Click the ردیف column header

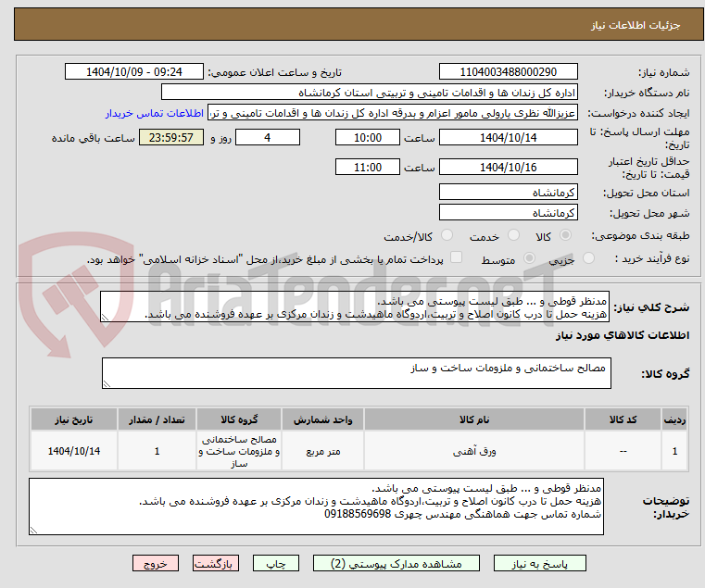coord(674,419)
